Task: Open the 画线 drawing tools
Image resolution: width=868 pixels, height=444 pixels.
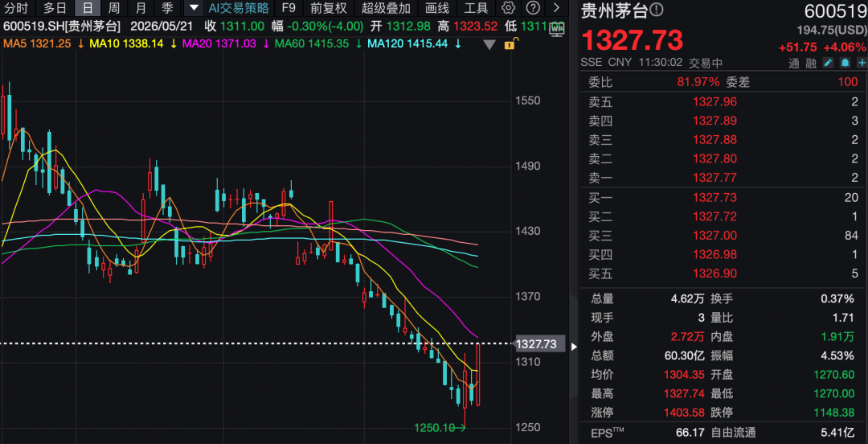Action: click(438, 8)
